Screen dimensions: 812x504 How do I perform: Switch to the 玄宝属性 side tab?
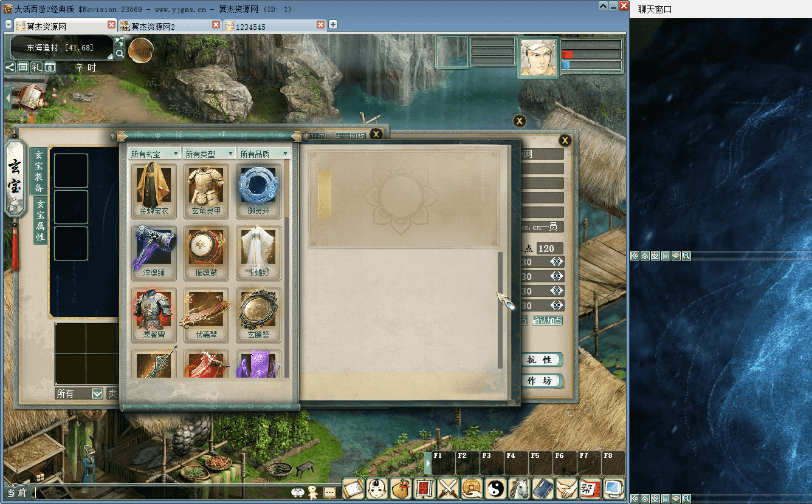(40, 220)
